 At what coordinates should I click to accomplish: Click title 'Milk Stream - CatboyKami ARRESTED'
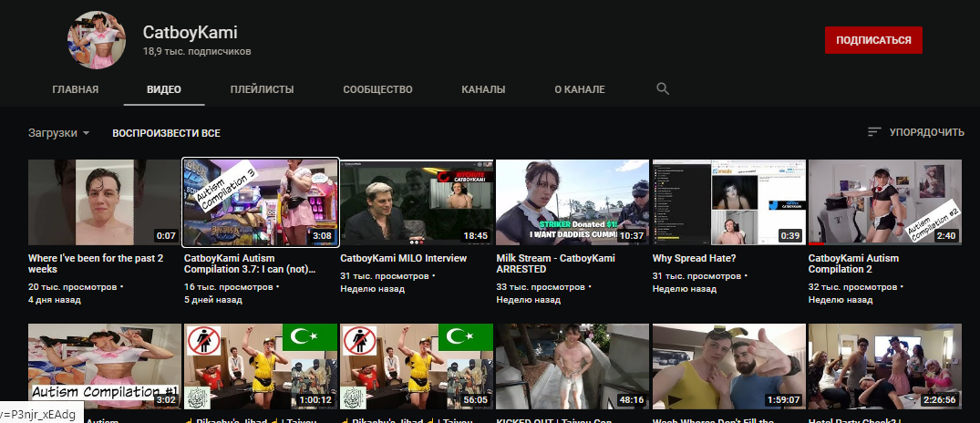point(555,263)
